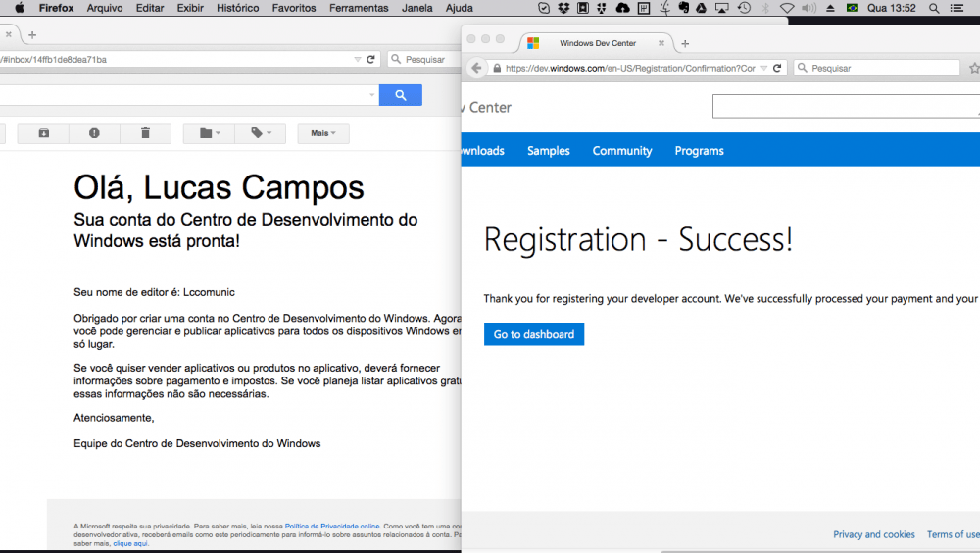Click the clock showing Qua 13:52
Image resolution: width=980 pixels, height=553 pixels.
[x=891, y=8]
